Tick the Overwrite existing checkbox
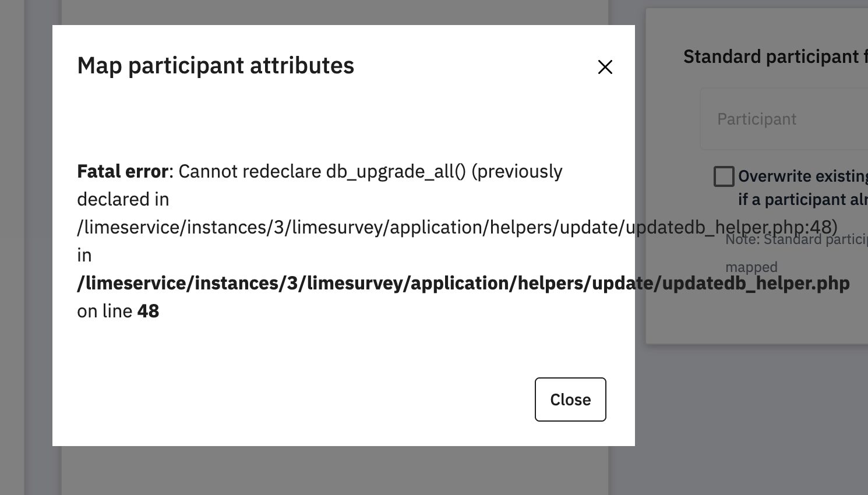The image size is (868, 495). (x=724, y=176)
